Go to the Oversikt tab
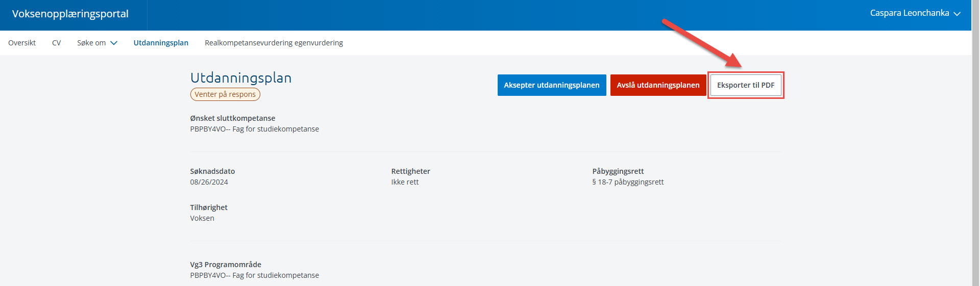This screenshot has height=286, width=980. (22, 43)
